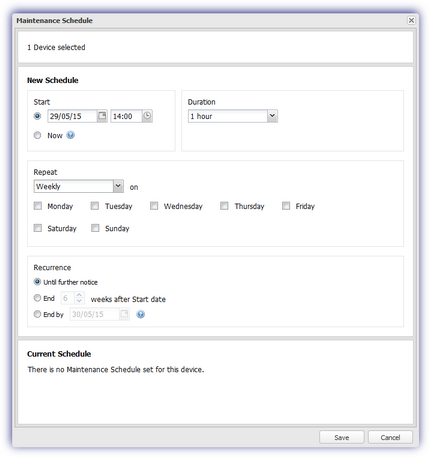
Task: Tick the Wednesday checkbox
Action: (x=154, y=206)
